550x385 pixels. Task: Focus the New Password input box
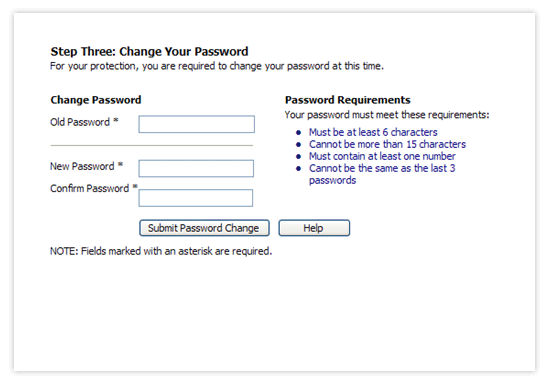point(196,168)
